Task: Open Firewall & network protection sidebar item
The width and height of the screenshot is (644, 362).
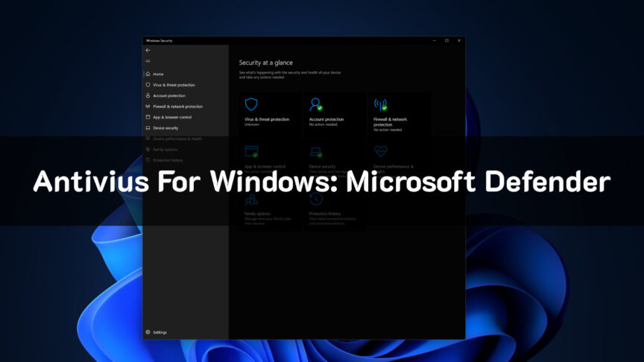Action: click(177, 107)
